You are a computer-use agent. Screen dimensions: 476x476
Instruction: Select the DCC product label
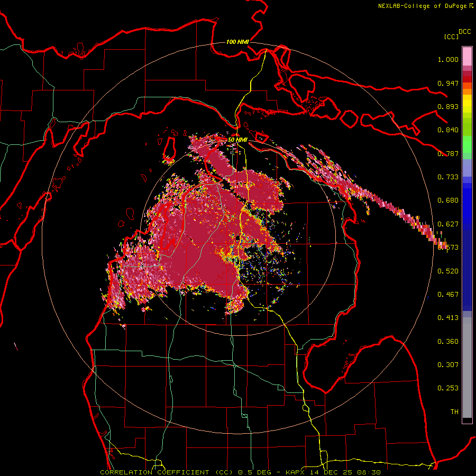point(465,32)
